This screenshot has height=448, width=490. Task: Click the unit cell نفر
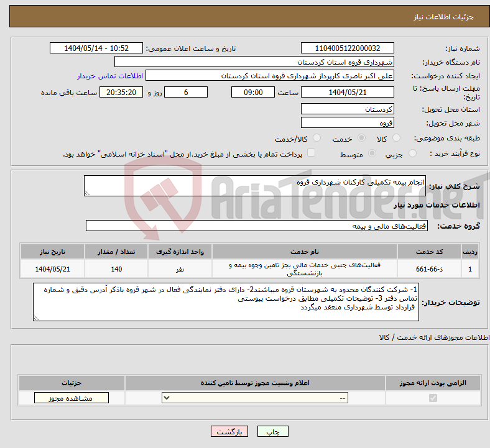coord(180,269)
